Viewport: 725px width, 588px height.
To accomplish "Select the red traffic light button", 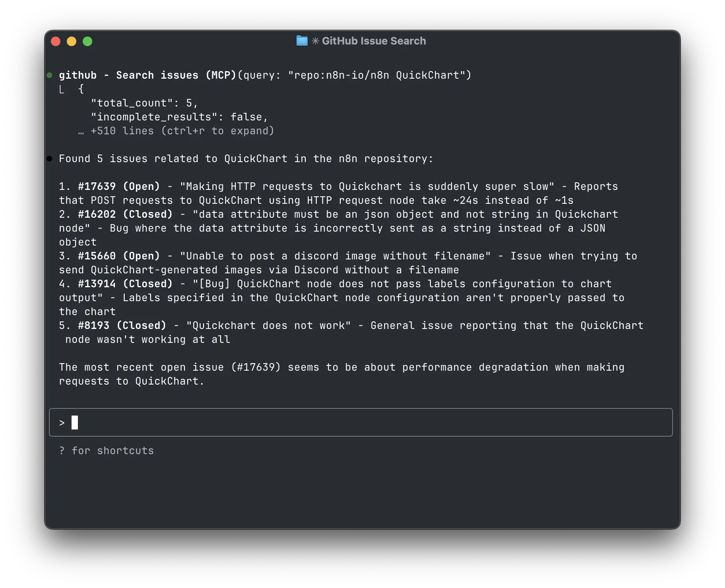I will 56,41.
